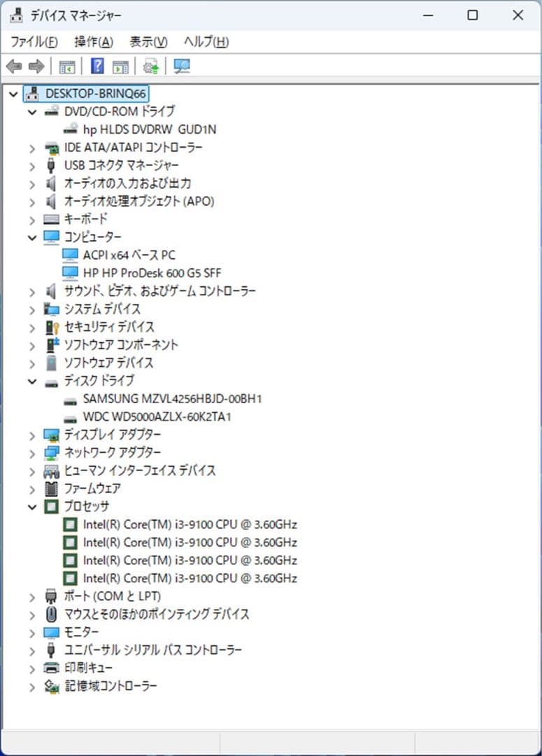This screenshot has width=542, height=756.
Task: Expand the 記憶域コントローラー node
Action: pyautogui.click(x=32, y=687)
